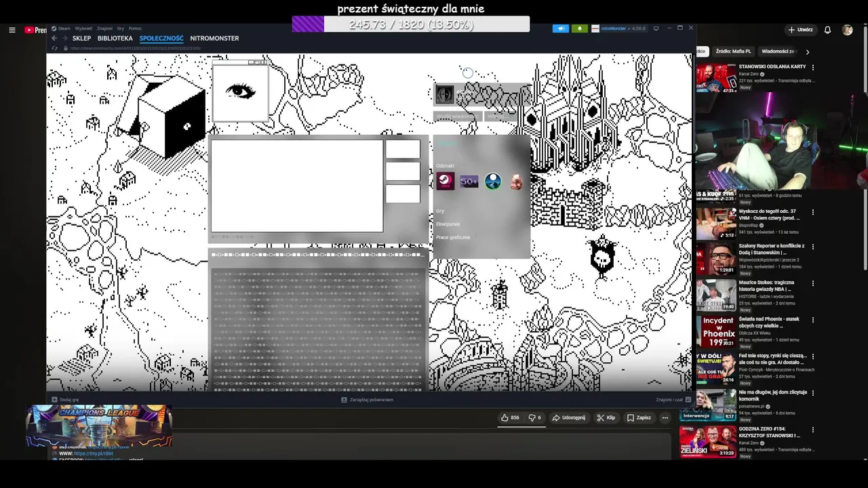Open the Gry link on profile
Screen dimensions: 868x488
pos(440,211)
